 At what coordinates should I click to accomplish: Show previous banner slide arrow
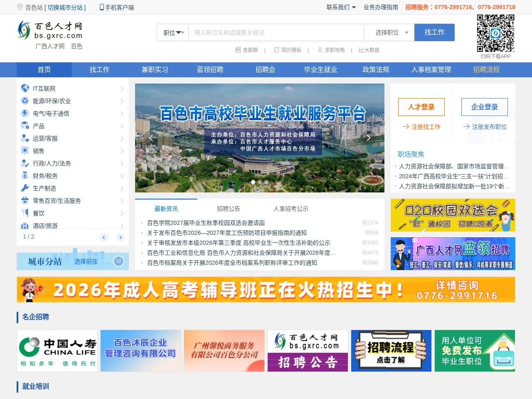pyautogui.click(x=151, y=138)
